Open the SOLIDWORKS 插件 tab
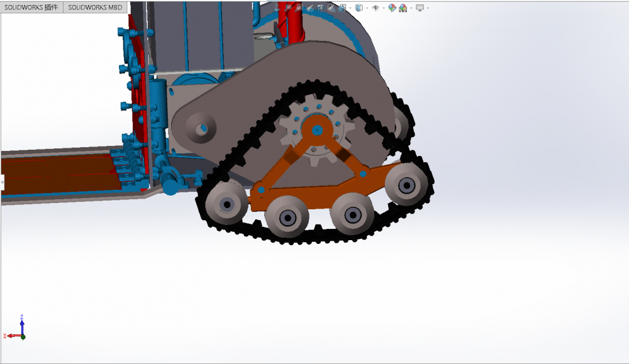The width and height of the screenshot is (629, 364). click(x=31, y=7)
